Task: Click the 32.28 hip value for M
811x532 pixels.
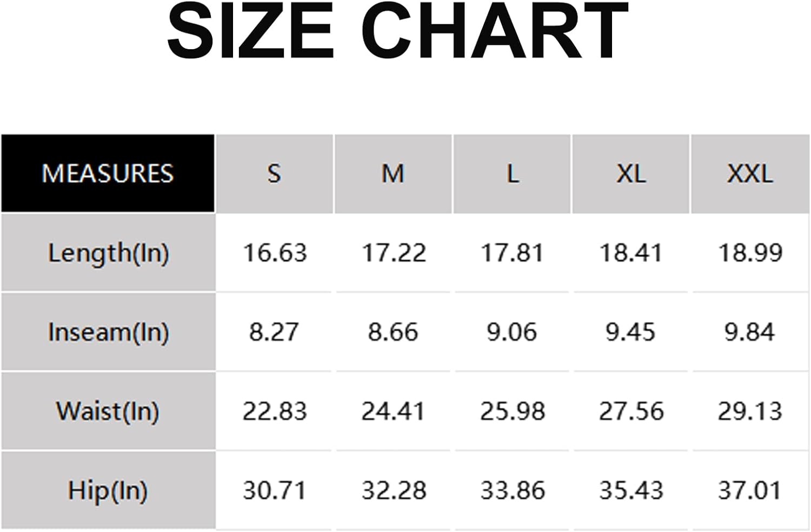Action: (394, 491)
